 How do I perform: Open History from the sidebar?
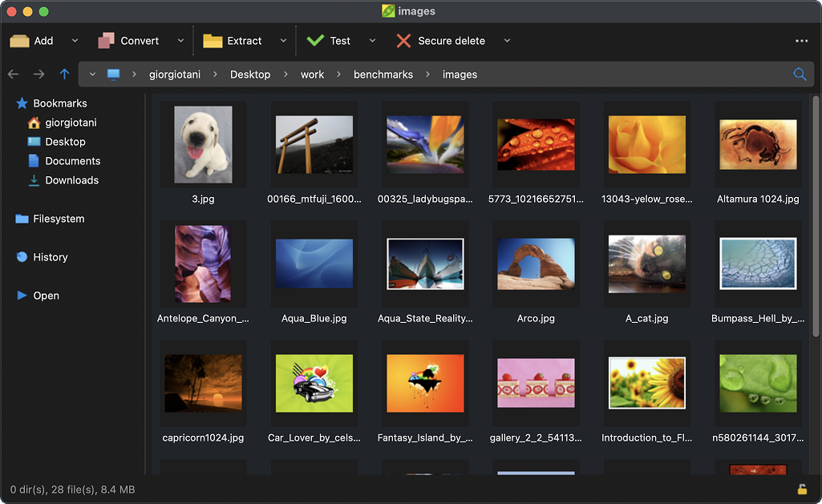51,256
